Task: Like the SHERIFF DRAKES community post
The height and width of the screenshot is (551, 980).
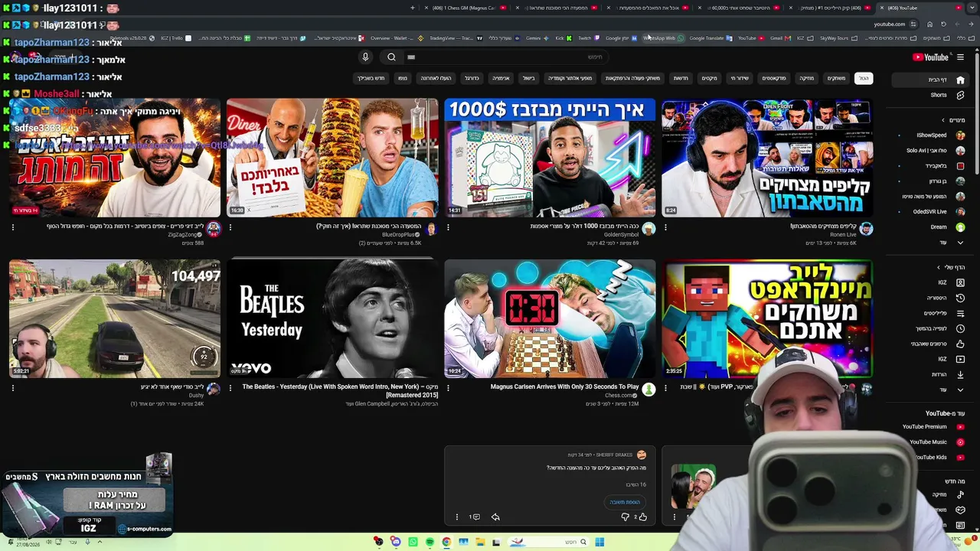Action: 642,517
